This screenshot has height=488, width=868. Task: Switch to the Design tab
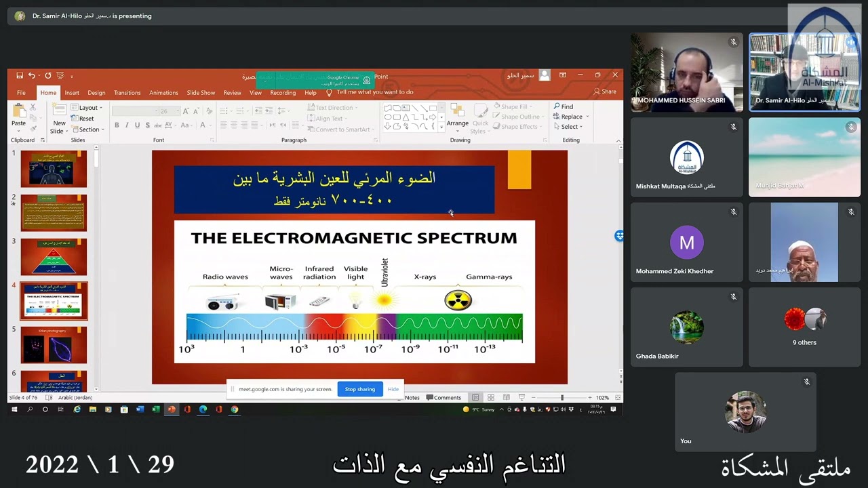[x=96, y=93]
